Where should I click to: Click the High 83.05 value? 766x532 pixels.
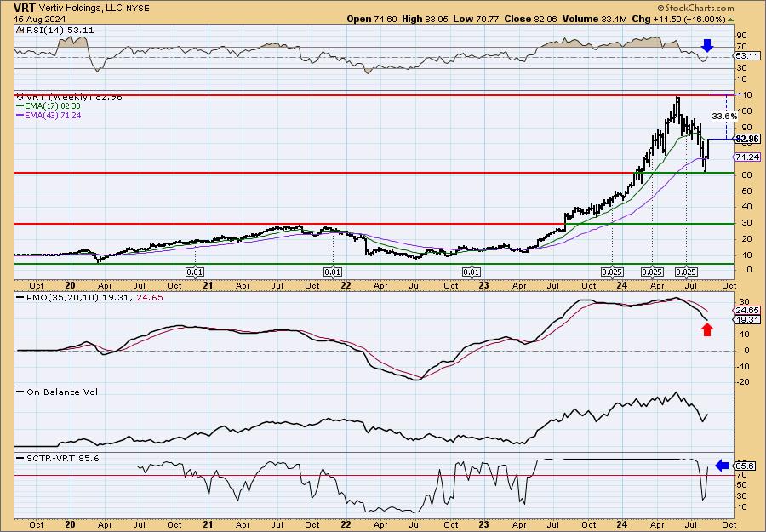pyautogui.click(x=423, y=19)
